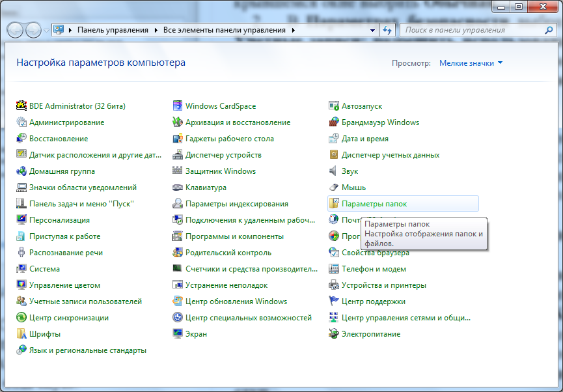Viewport: 563px width, 392px height.
Task: Expand arrow after Все элементы панели управления
Action: 294,30
